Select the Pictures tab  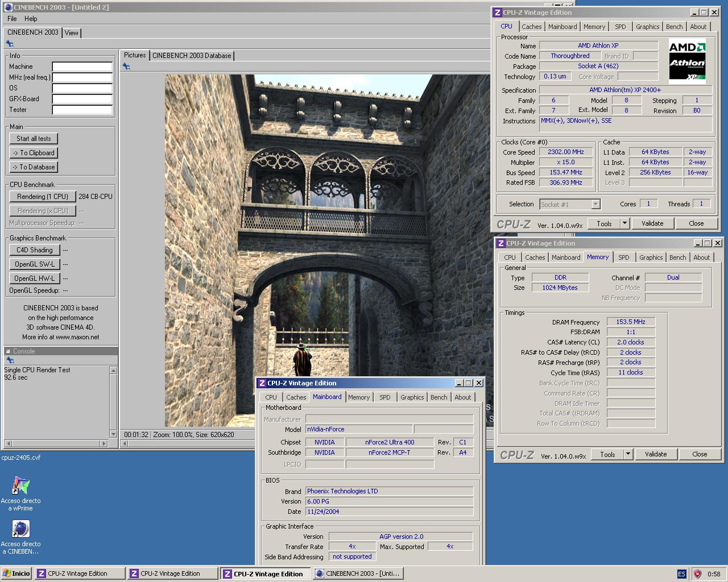coord(135,55)
